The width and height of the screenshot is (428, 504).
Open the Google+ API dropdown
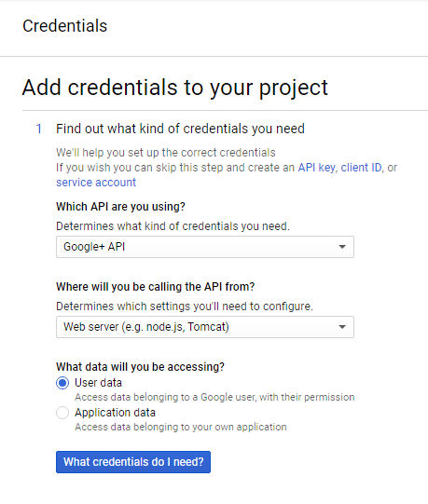pyautogui.click(x=205, y=247)
